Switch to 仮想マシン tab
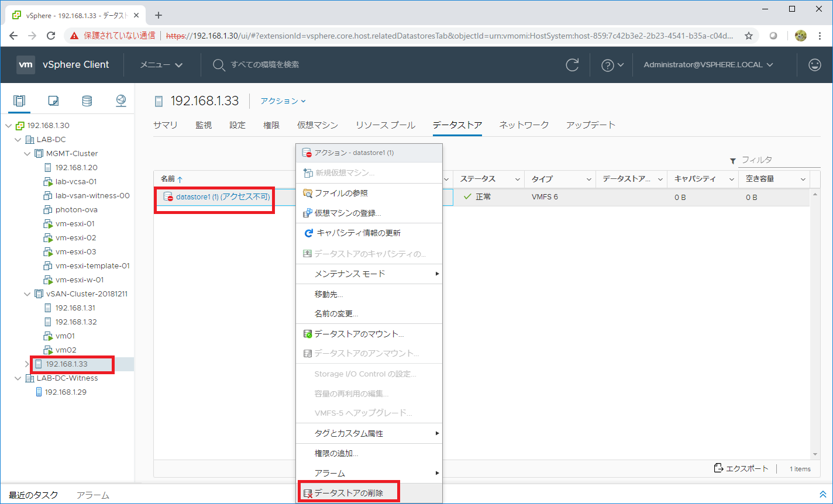The width and height of the screenshot is (833, 504). tap(318, 125)
